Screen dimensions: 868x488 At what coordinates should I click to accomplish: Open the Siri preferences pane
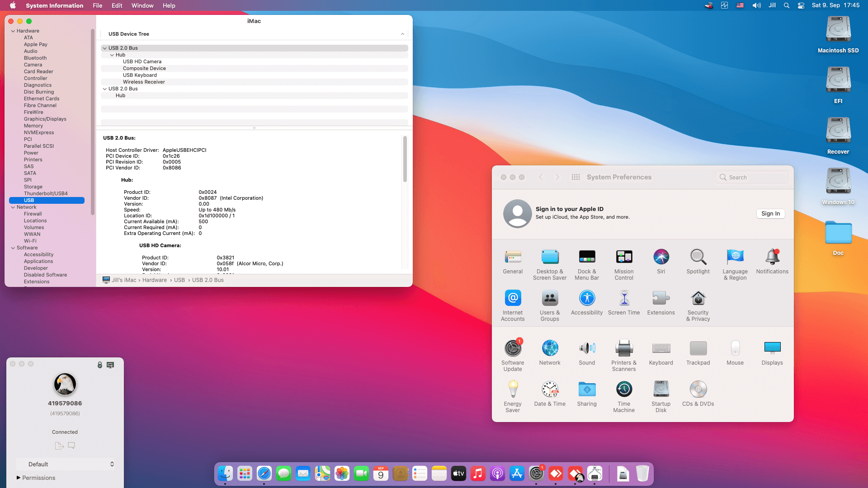click(x=661, y=262)
